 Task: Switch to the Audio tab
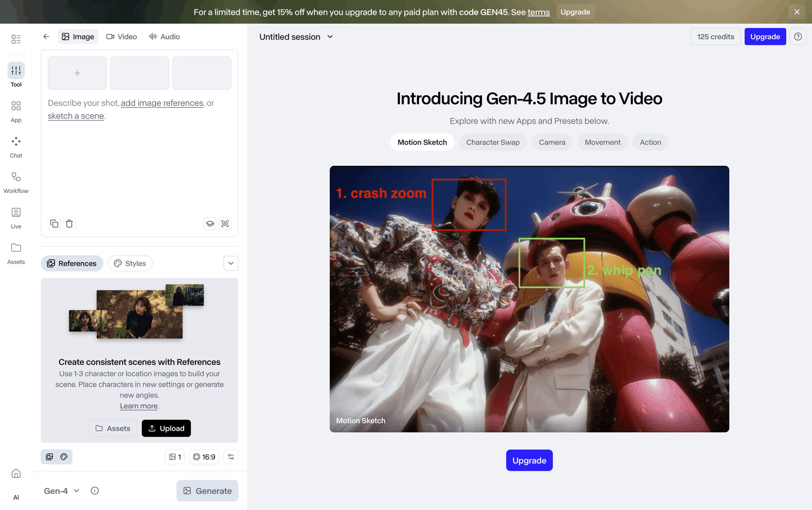pyautogui.click(x=165, y=37)
